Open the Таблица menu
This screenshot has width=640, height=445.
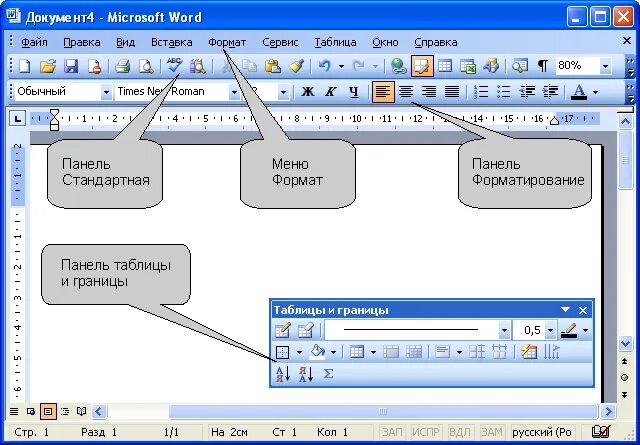pos(335,42)
